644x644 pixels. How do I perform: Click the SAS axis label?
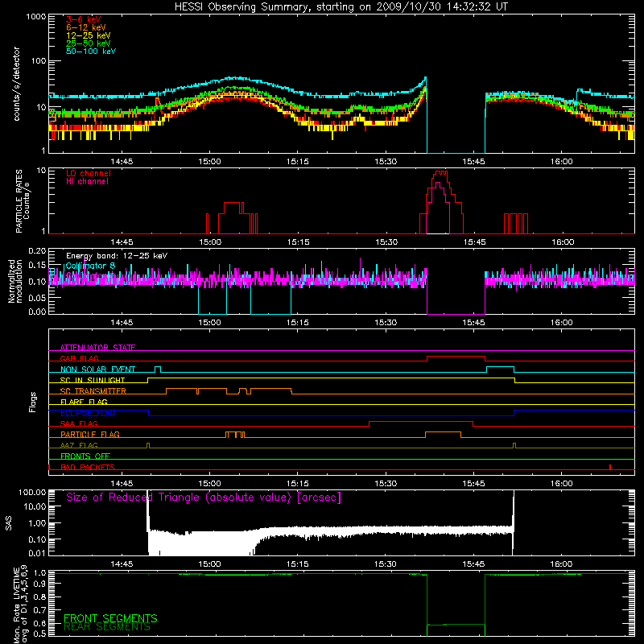tap(9, 523)
